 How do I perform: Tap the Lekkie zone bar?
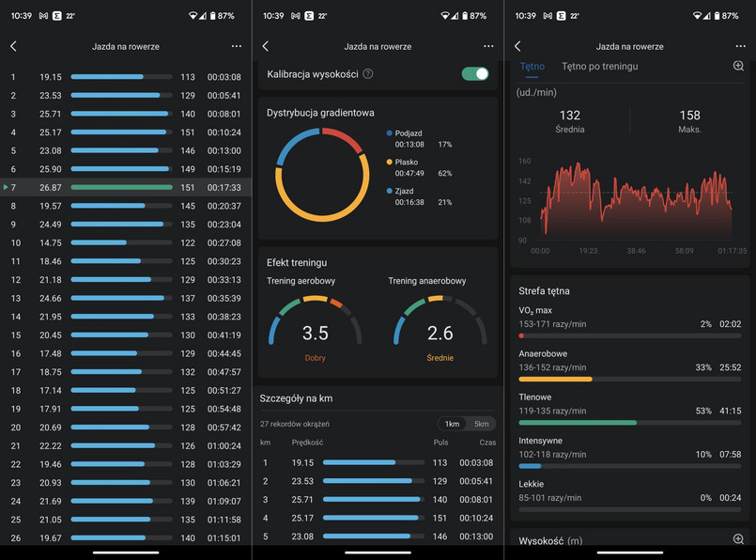tap(629, 509)
